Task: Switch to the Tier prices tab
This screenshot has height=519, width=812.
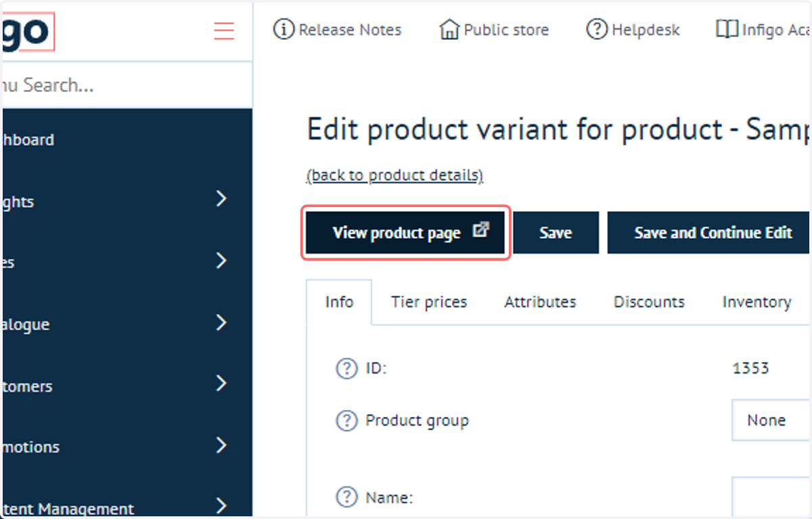Action: pos(429,302)
